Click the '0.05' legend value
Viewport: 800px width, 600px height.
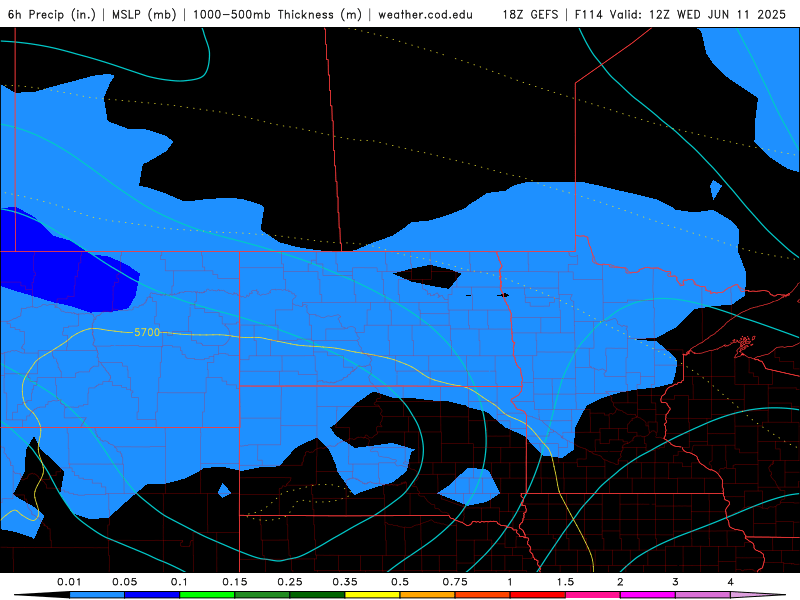pos(124,582)
